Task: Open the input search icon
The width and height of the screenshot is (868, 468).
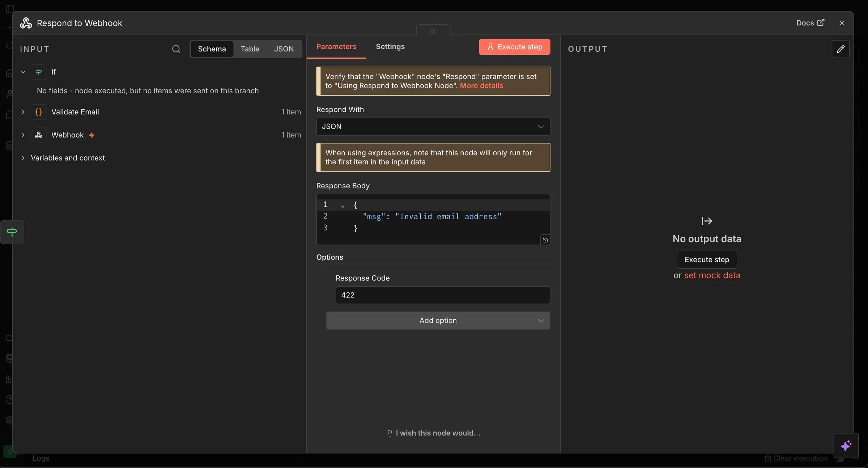Action: 176,49
